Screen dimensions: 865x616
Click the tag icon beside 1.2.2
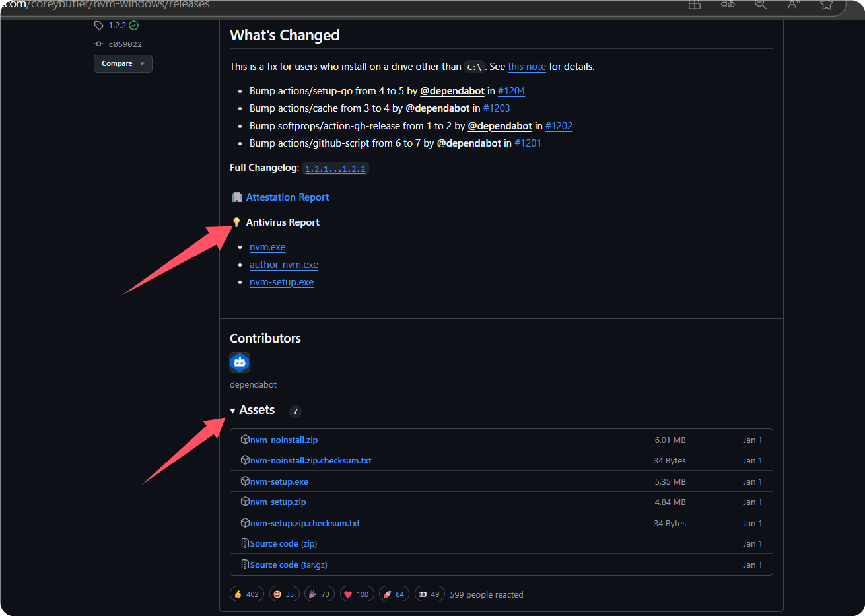pyautogui.click(x=99, y=26)
